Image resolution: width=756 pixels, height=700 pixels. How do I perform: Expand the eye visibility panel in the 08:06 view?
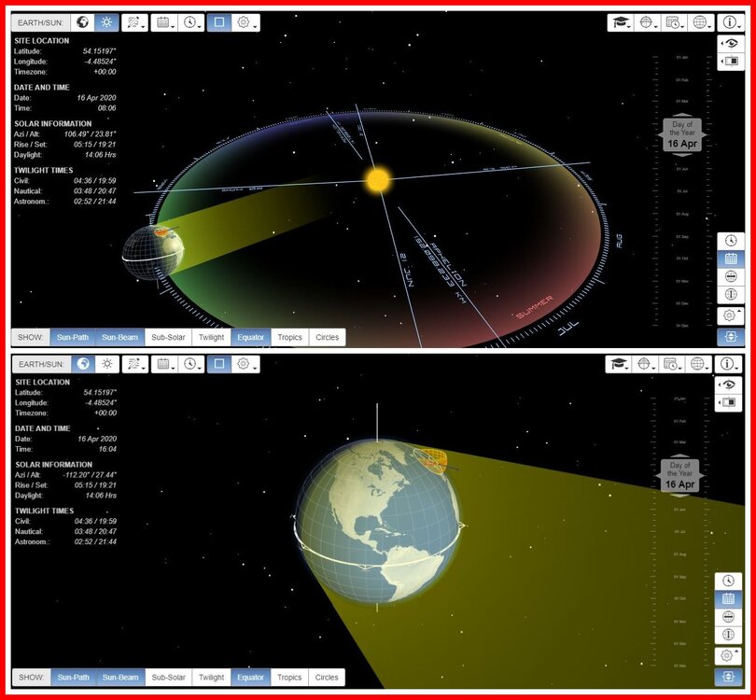pyautogui.click(x=731, y=44)
